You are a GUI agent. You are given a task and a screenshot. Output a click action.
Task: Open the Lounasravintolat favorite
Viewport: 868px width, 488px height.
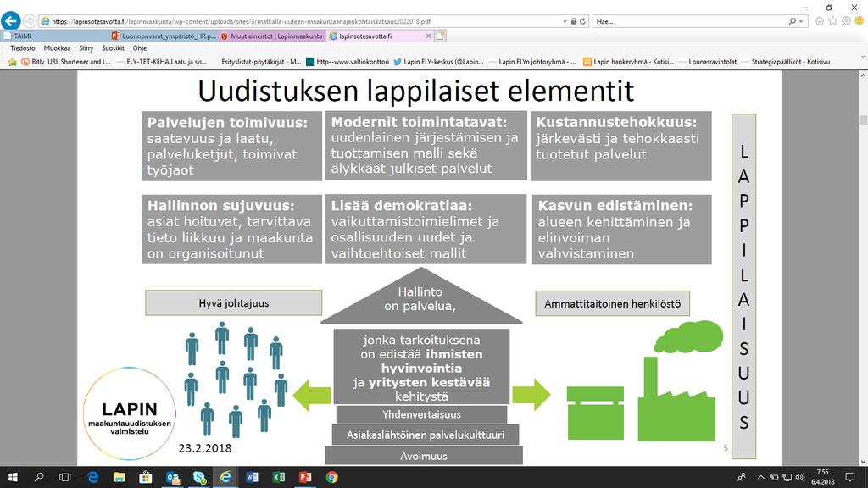[708, 62]
